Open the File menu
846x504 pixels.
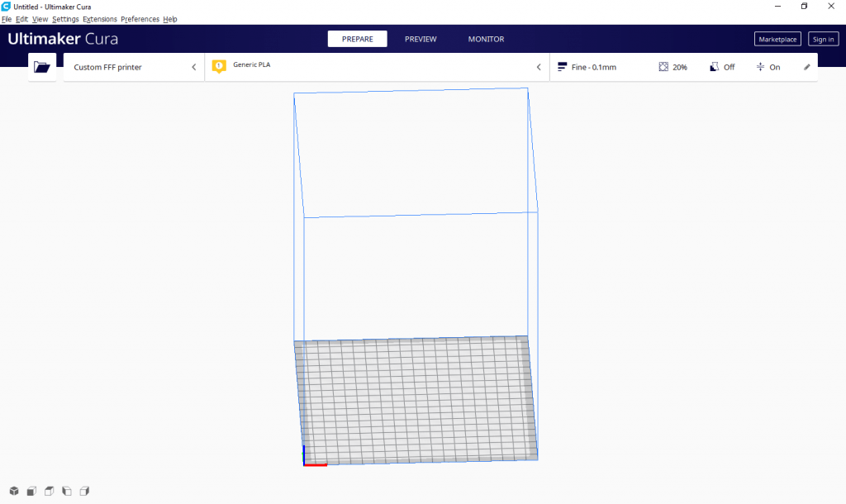7,19
